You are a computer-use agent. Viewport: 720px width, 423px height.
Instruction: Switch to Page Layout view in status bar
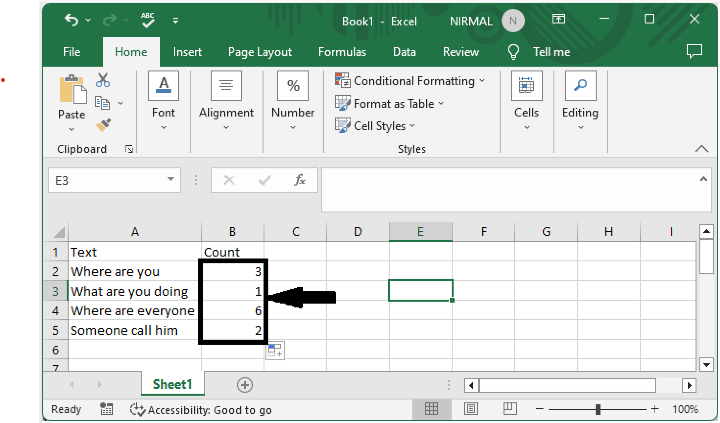click(467, 409)
